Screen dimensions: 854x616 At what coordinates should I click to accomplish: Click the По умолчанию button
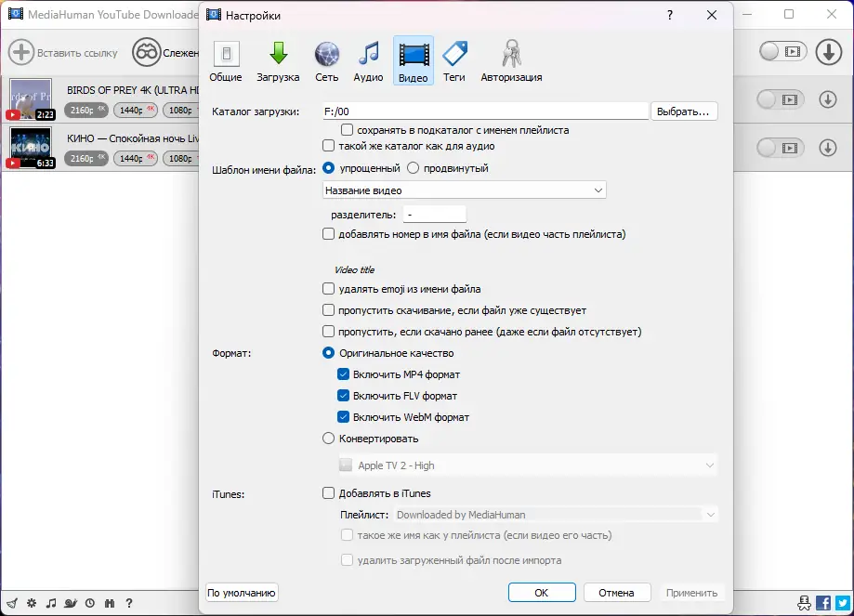242,593
